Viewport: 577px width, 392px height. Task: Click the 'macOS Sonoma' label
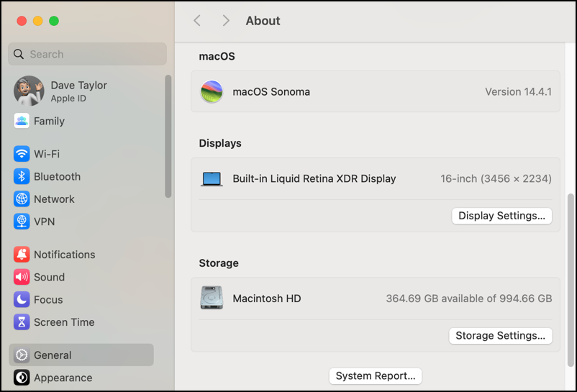[x=271, y=91]
